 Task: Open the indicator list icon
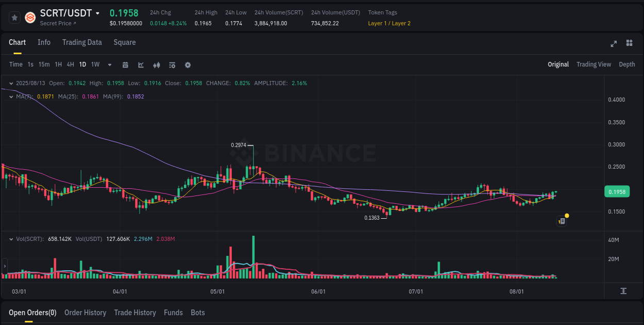click(x=172, y=65)
